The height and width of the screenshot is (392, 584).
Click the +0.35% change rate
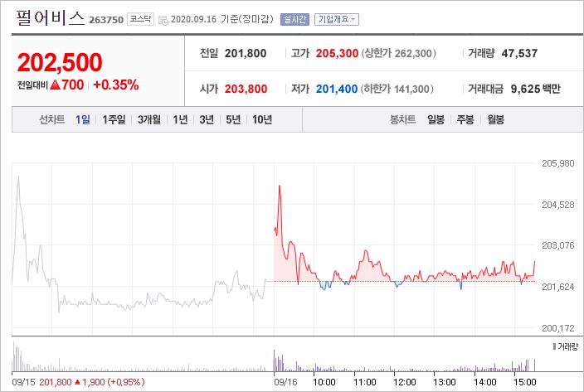pyautogui.click(x=116, y=85)
